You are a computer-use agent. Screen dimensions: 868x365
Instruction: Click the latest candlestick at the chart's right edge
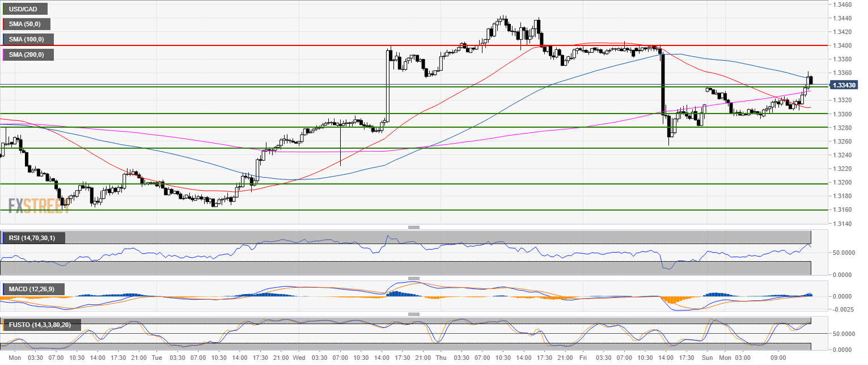click(811, 80)
